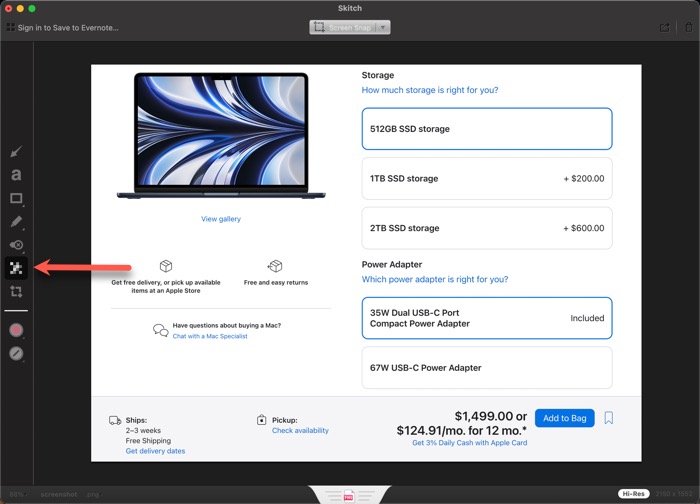Select the Marker pen tool
Screen dimensions: 700x504
click(x=16, y=221)
